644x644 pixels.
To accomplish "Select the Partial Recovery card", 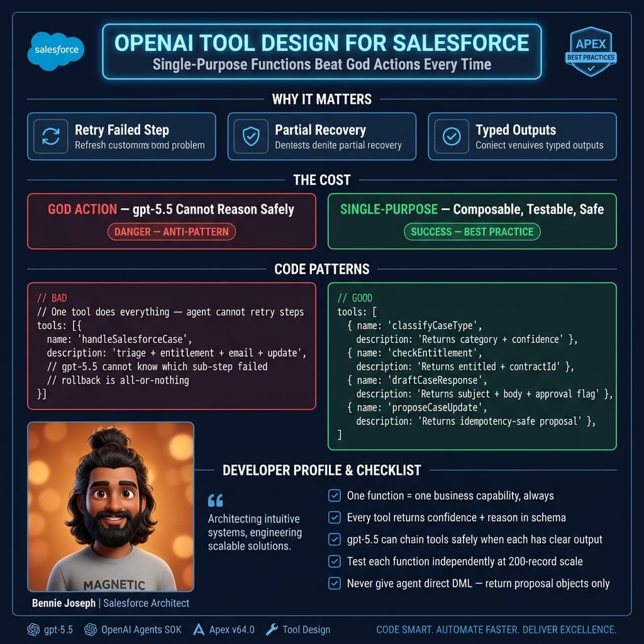I will (321, 136).
